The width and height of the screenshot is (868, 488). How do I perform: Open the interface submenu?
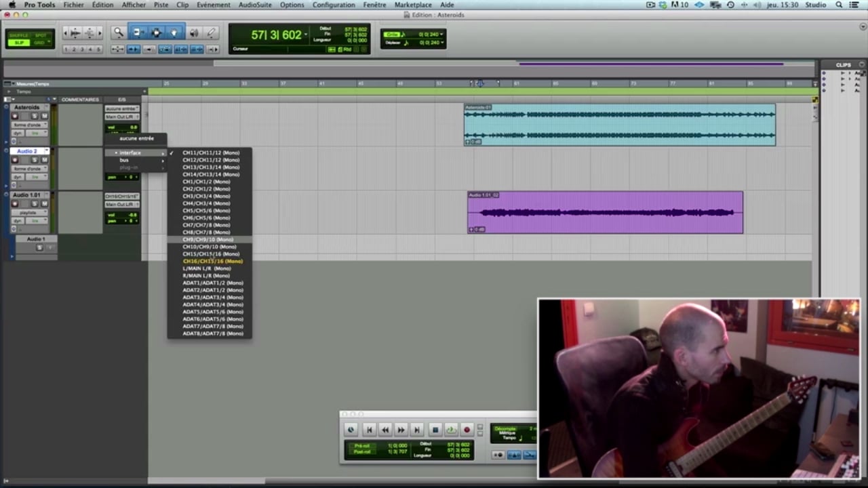pyautogui.click(x=134, y=152)
